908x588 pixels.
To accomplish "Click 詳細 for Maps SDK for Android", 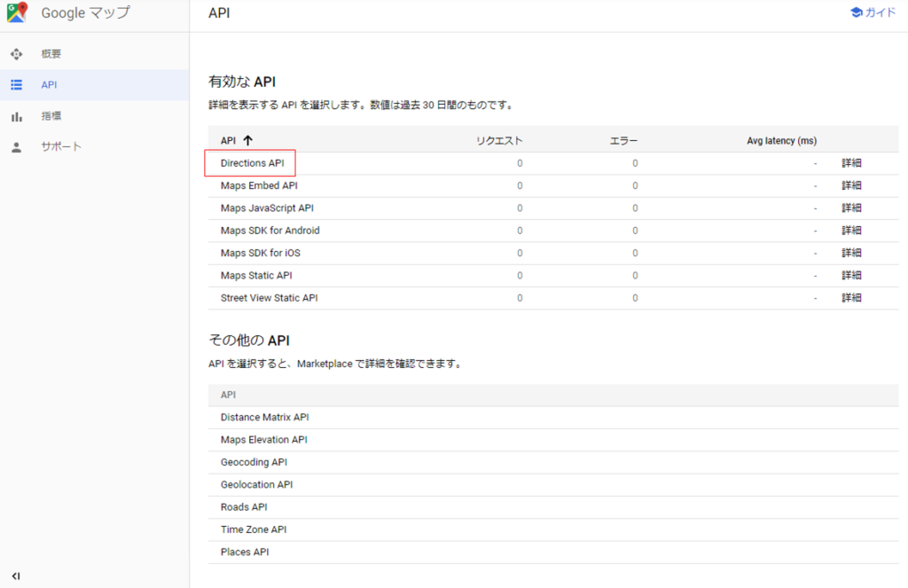I will click(851, 231).
